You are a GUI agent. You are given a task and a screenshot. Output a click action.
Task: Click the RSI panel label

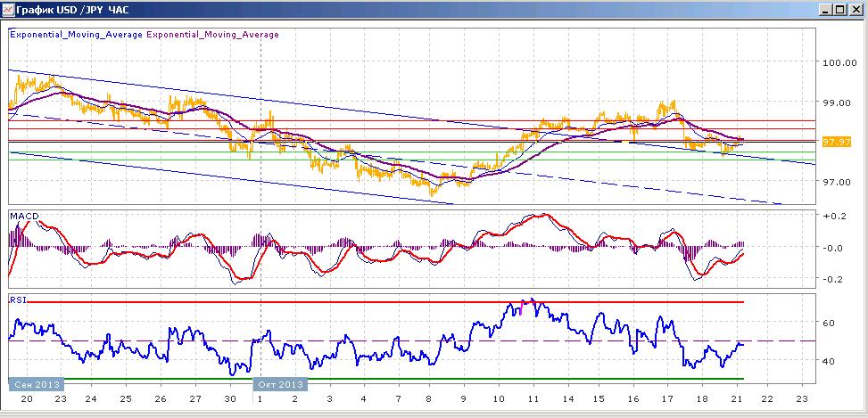point(18,299)
